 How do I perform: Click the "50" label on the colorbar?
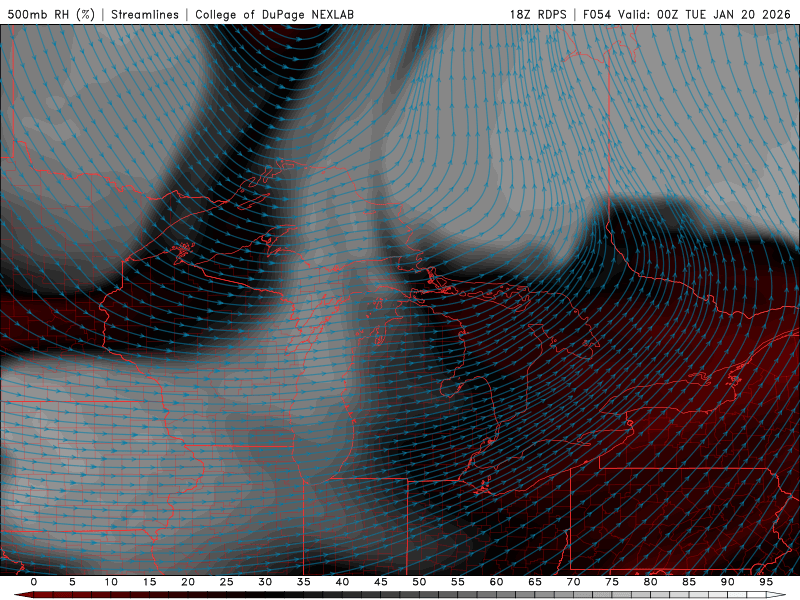click(419, 582)
